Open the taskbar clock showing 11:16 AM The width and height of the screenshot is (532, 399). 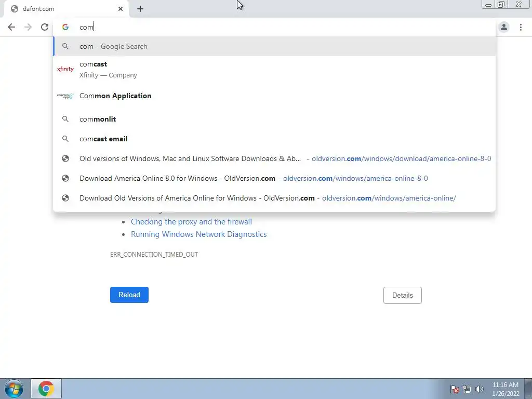[x=506, y=389]
